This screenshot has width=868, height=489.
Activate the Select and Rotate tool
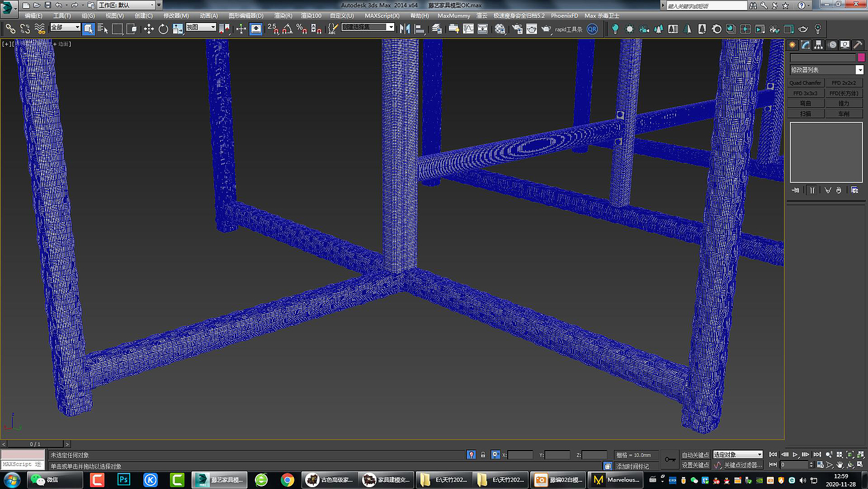164,29
